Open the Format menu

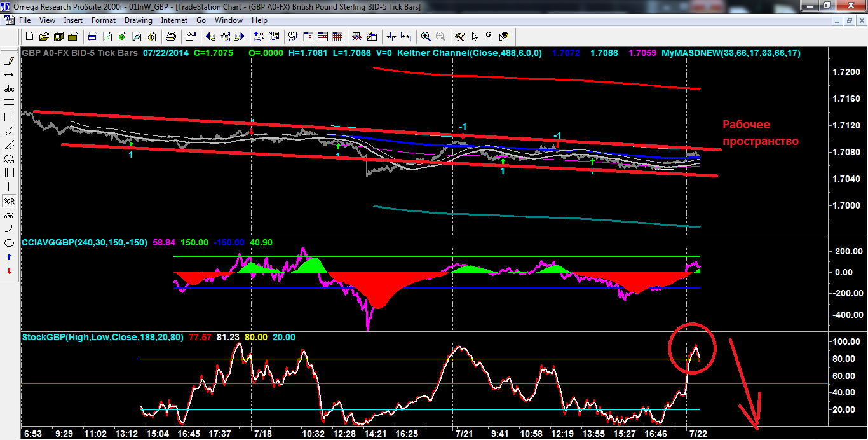coord(104,20)
